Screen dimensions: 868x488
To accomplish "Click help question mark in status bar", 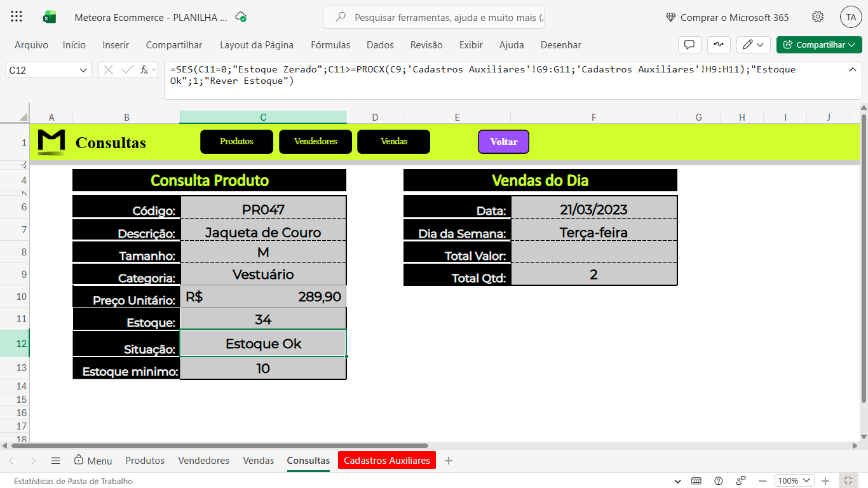I will (719, 481).
